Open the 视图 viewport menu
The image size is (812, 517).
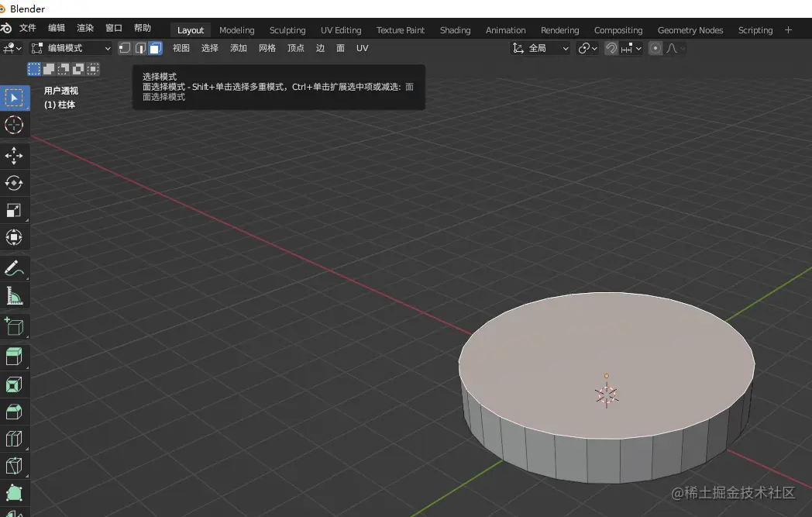coord(181,48)
